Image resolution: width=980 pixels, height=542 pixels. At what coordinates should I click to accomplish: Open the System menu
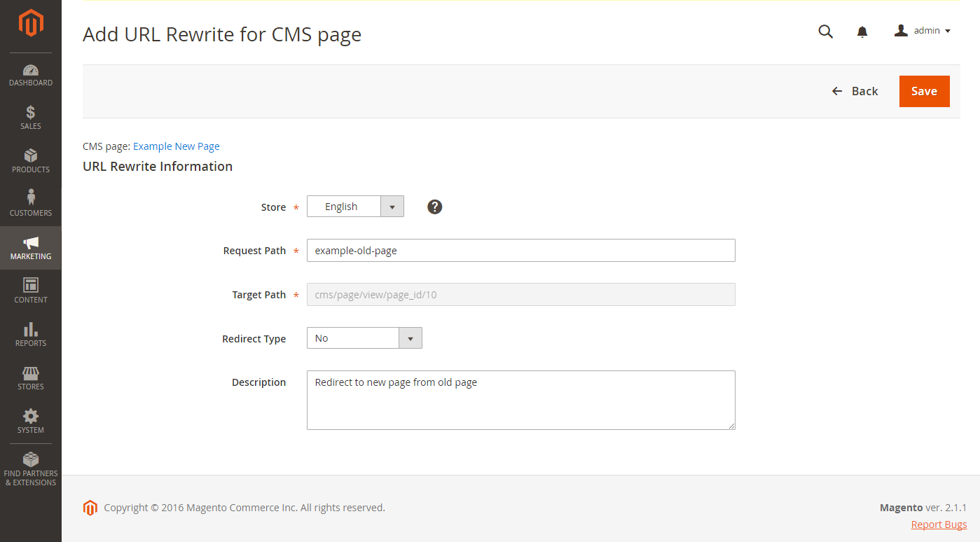click(x=31, y=422)
